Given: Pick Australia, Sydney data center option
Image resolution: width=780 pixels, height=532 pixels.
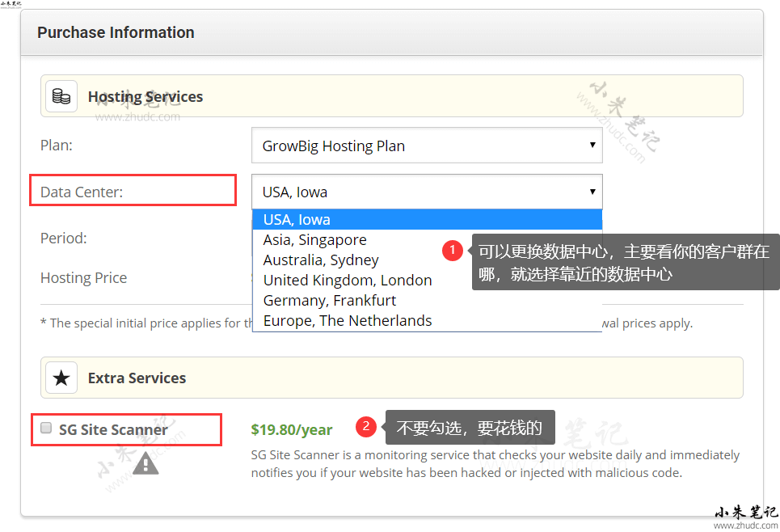Looking at the screenshot, I should click(321, 260).
